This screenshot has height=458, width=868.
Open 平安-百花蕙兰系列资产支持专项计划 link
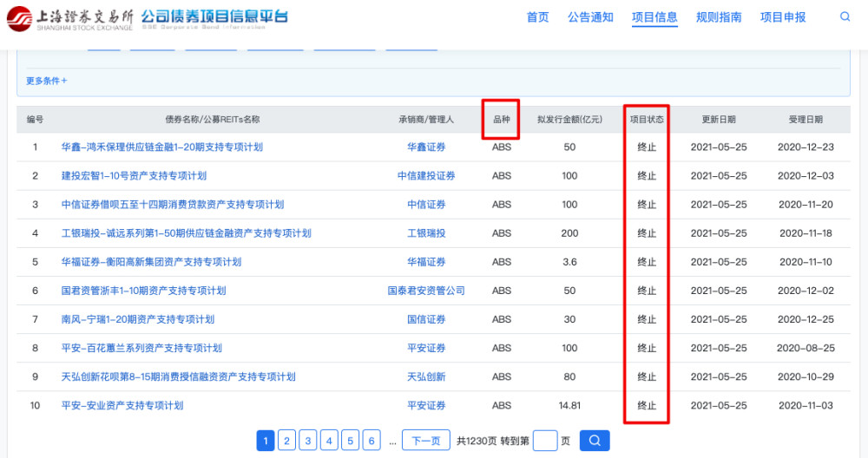141,349
